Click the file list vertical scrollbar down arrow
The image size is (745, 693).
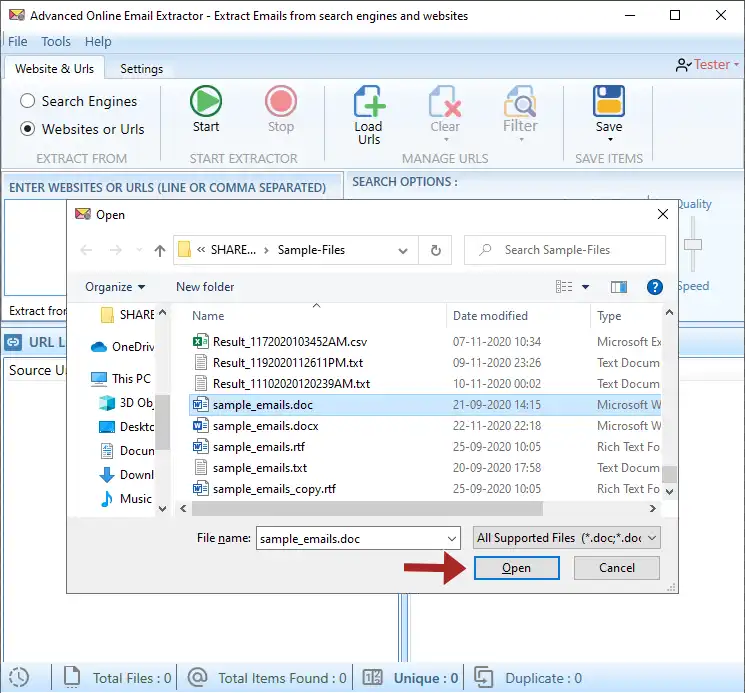click(x=669, y=492)
